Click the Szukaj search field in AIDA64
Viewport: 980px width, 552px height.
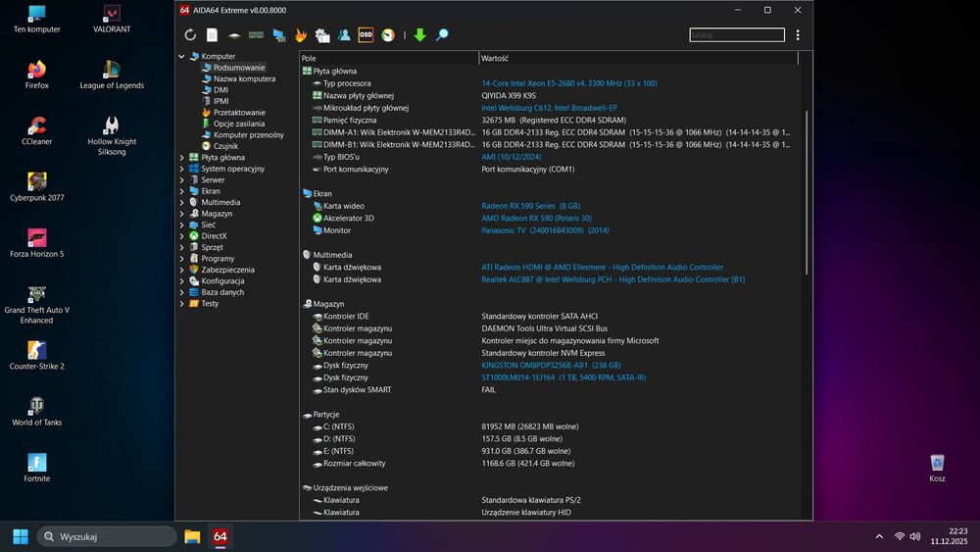tap(737, 35)
